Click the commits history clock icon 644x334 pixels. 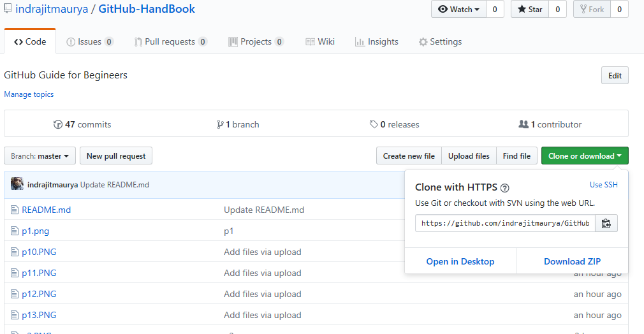click(x=58, y=124)
